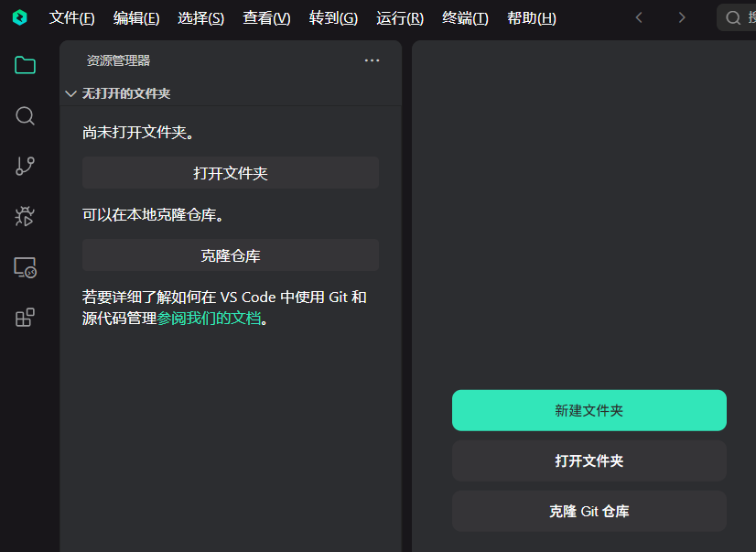756x552 pixels.
Task: Open the 运行(R) menu
Action: click(400, 18)
